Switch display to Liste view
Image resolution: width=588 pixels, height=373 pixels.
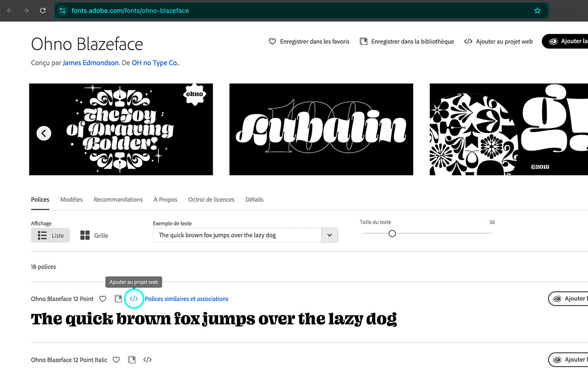point(50,235)
